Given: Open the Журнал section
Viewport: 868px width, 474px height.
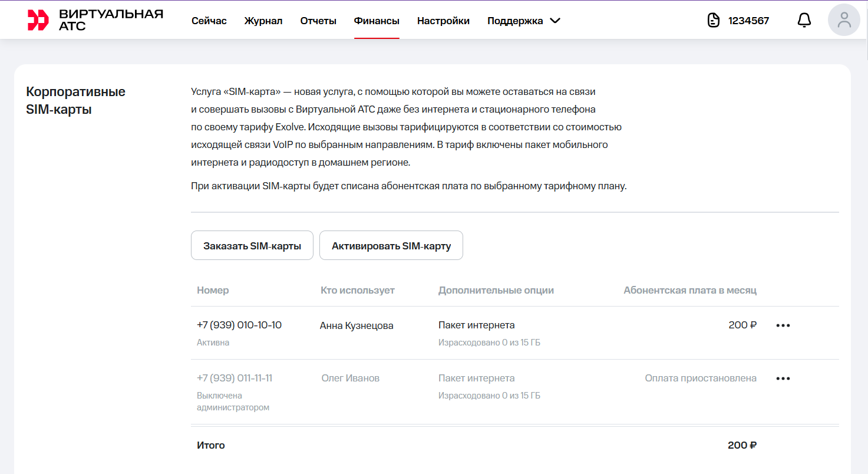Looking at the screenshot, I should [x=263, y=21].
